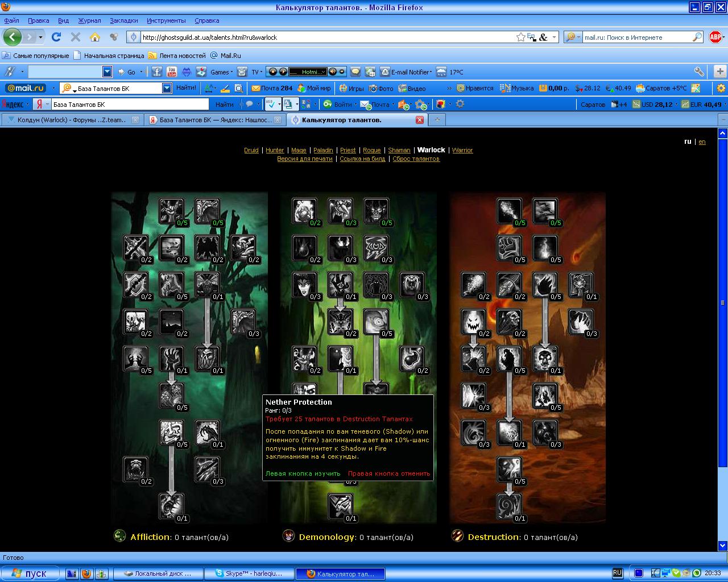The image size is (728, 582).
Task: Switch to the База Талантов БК Яндекс tab
Action: [x=215, y=120]
